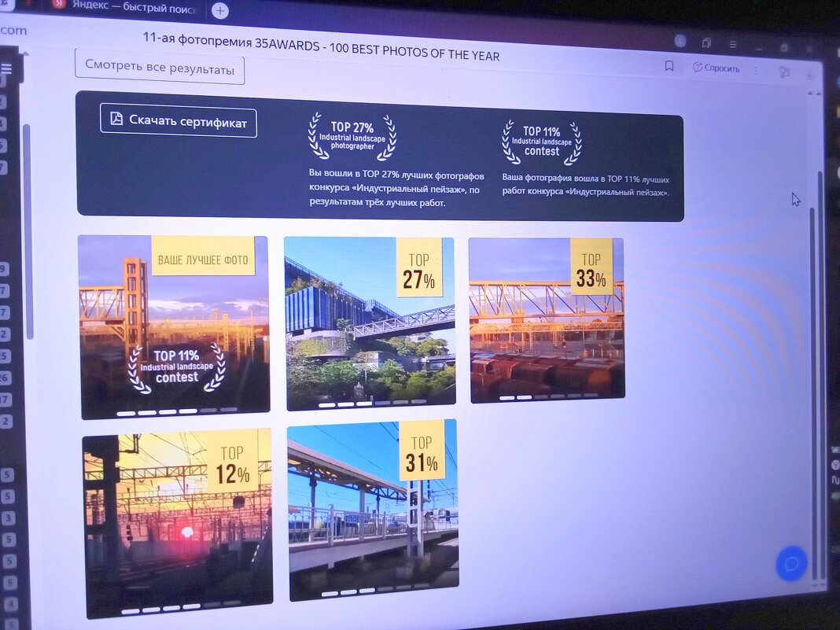Open the ВАШЕ ЛУЧШЕЕ ФОТО thumbnail

click(x=175, y=326)
